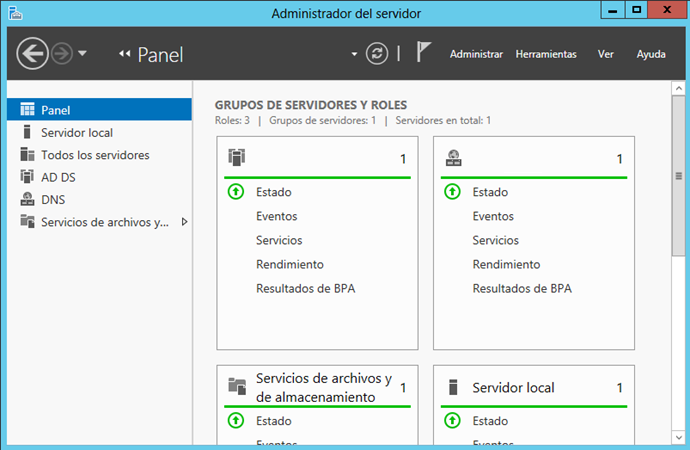Click Estado status icon in AD DS tile
Screen dimensions: 690x450
coord(236,192)
